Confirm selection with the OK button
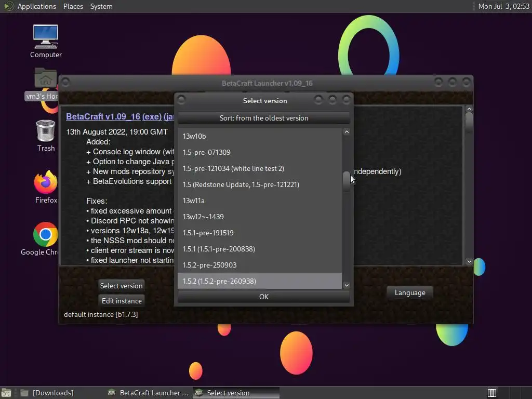 263,297
